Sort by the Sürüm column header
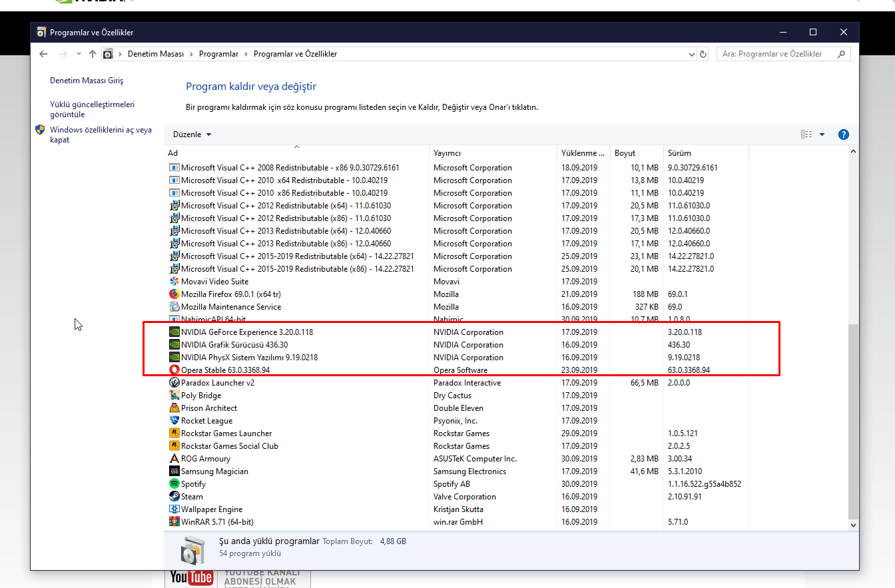This screenshot has width=895, height=588. pyautogui.click(x=707, y=153)
